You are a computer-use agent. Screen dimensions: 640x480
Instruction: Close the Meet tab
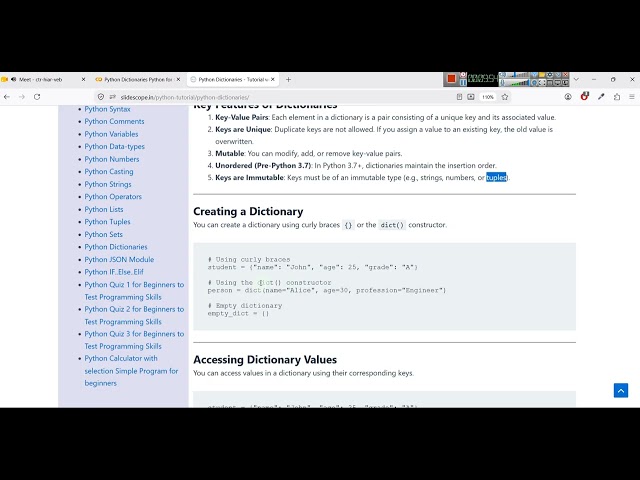(x=84, y=80)
